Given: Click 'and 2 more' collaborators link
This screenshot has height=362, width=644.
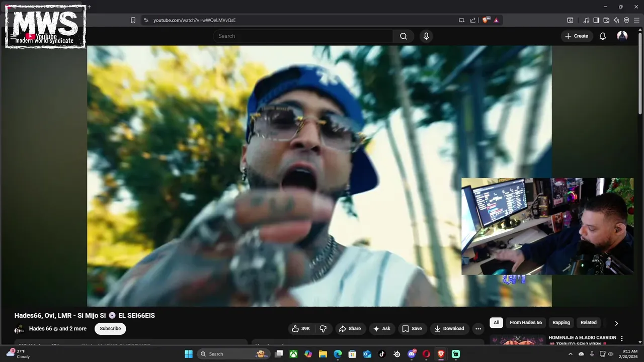Looking at the screenshot, I should (73, 329).
